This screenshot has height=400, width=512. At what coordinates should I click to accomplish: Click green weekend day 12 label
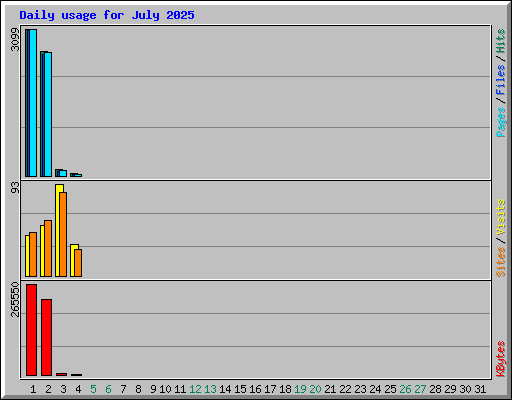coord(195,389)
